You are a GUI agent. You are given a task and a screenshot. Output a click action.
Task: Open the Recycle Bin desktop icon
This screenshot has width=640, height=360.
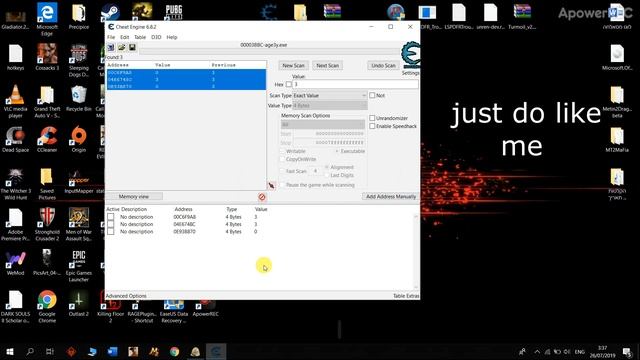tap(79, 99)
